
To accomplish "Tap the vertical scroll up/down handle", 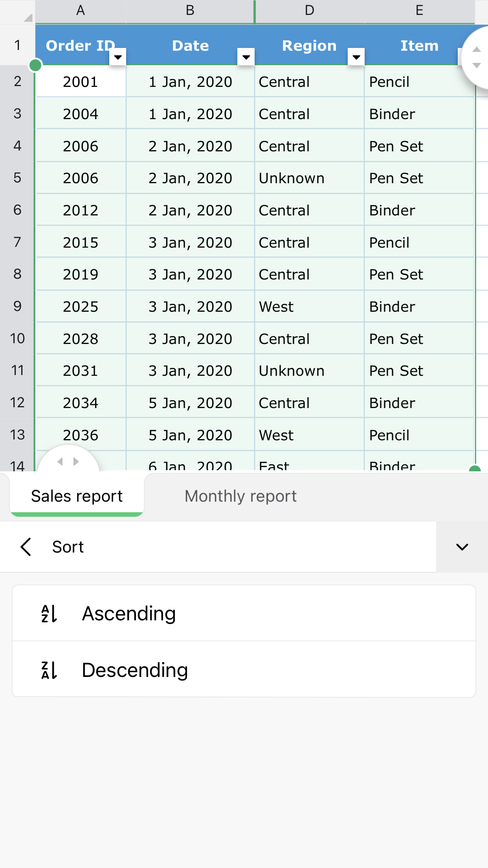I will coord(477,57).
